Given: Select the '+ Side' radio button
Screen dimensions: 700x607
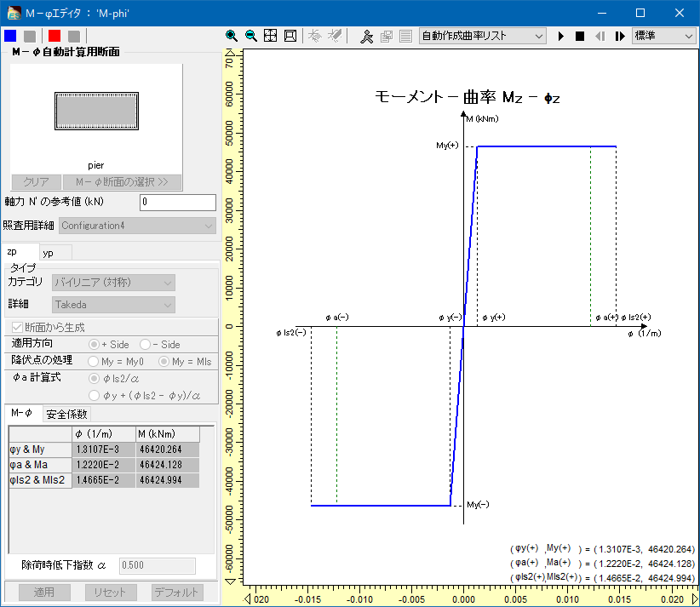Looking at the screenshot, I should (x=96, y=344).
